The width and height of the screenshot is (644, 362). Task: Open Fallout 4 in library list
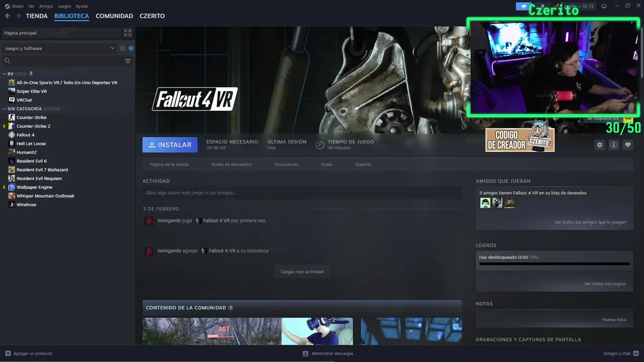pos(25,135)
